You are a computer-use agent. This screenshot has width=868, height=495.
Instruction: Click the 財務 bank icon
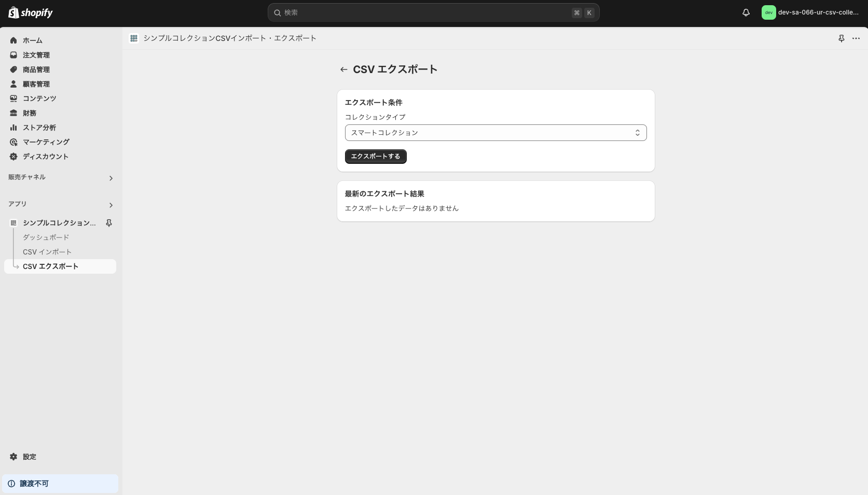coord(13,113)
